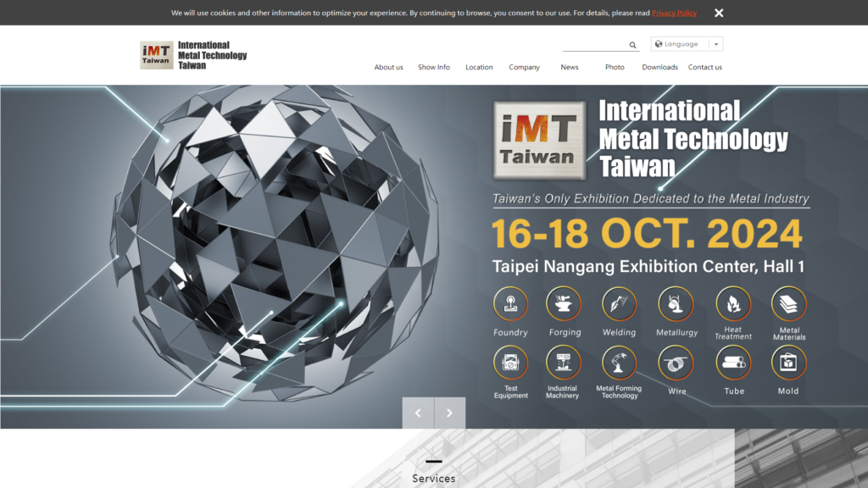Select the Wire coil icon
Screen dimensions: 868x488
[676, 363]
